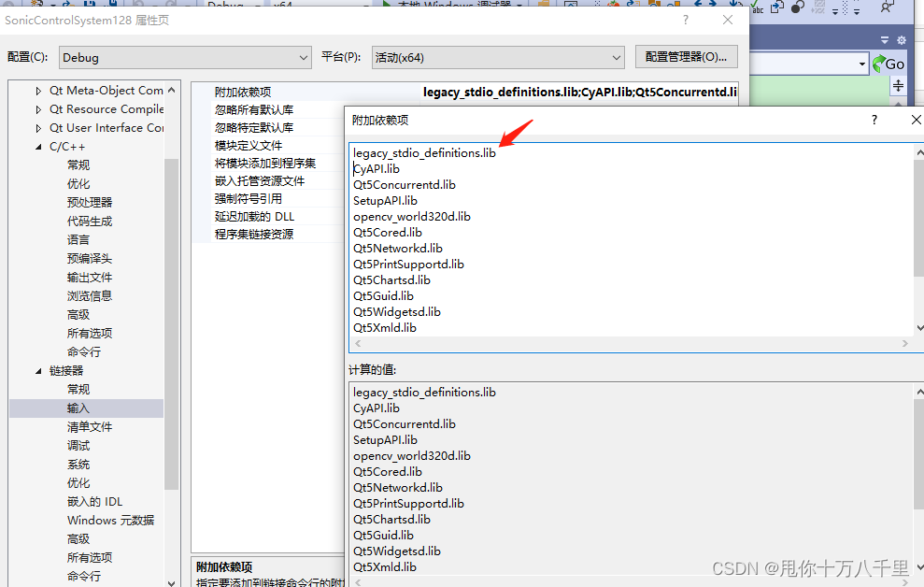Collapse the C/C++ tree node

click(38, 147)
